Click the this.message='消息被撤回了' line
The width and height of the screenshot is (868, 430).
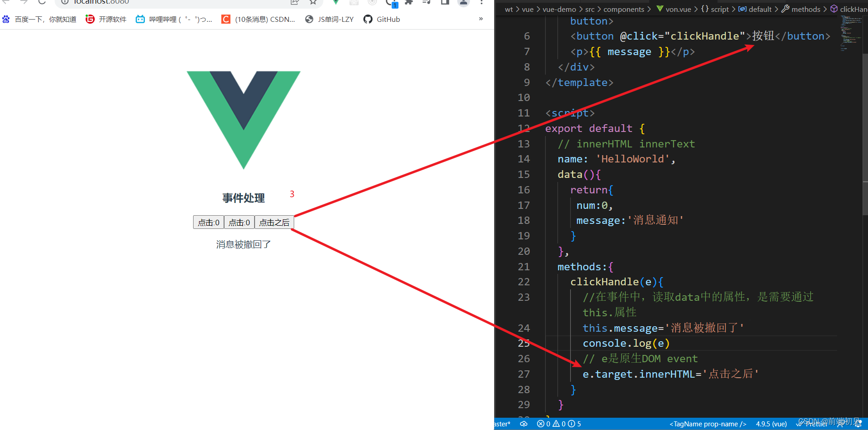coord(664,328)
